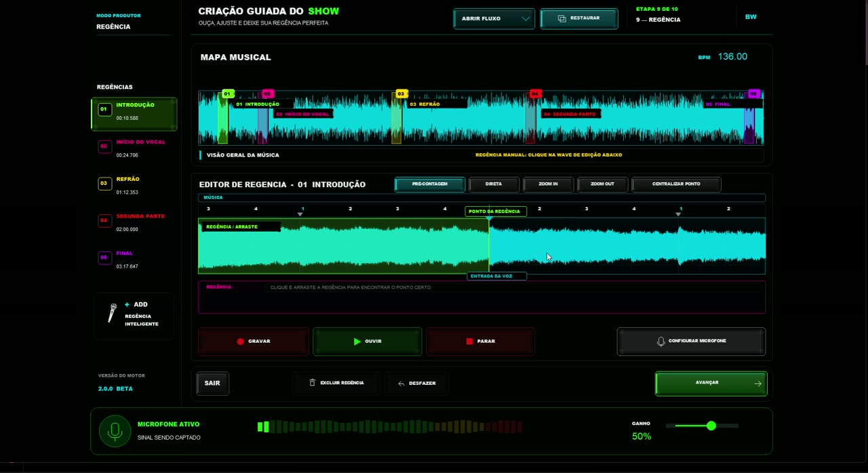Image resolution: width=868 pixels, height=473 pixels.
Task: Click the microphone icon on Configurar Microfone
Action: pyautogui.click(x=661, y=342)
